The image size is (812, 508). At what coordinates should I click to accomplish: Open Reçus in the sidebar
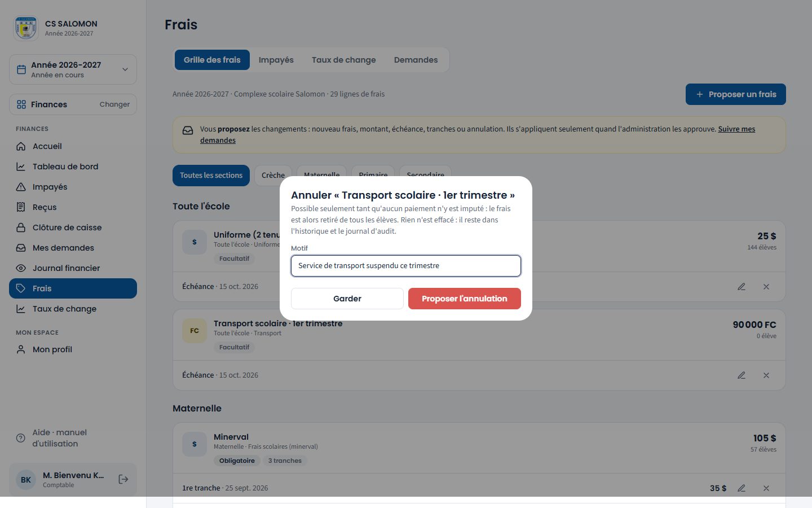pyautogui.click(x=73, y=207)
